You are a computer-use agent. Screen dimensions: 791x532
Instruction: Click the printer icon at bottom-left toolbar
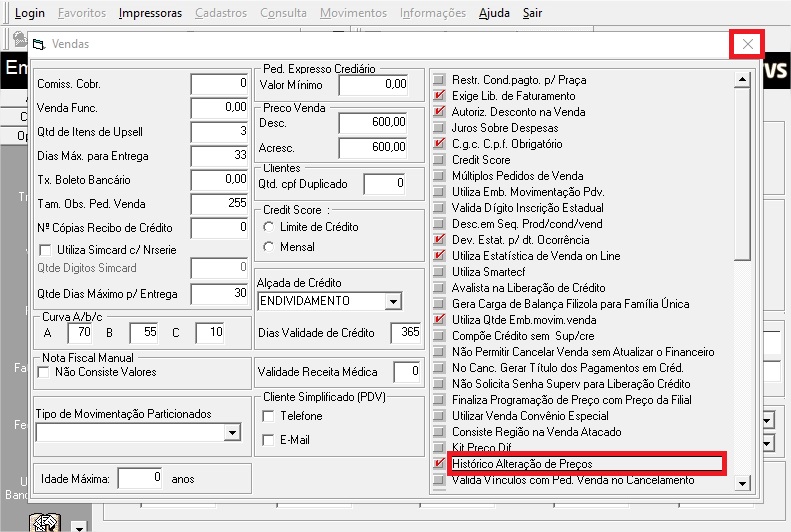click(45, 522)
